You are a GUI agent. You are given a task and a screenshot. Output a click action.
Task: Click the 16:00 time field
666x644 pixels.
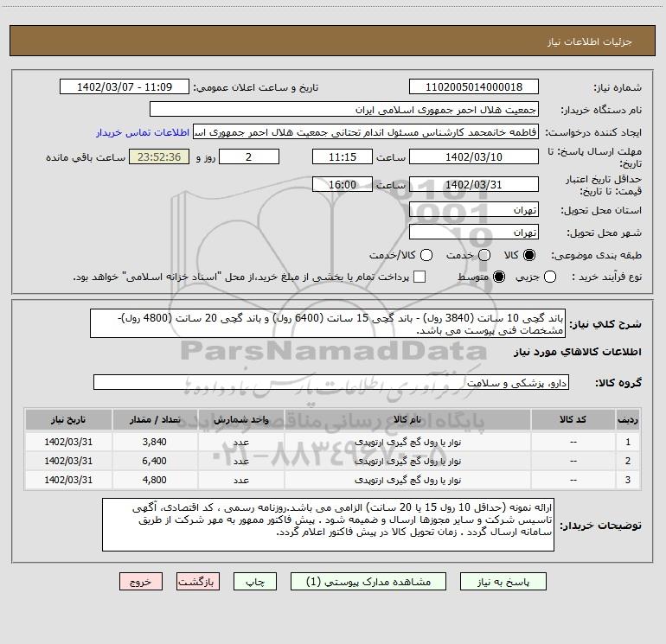tap(343, 184)
